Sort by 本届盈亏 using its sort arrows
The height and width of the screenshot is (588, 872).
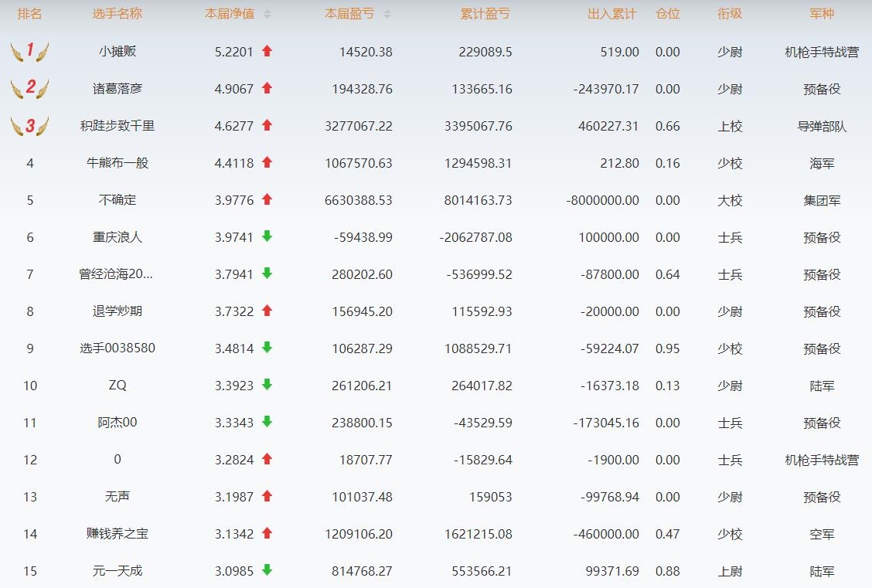click(387, 14)
